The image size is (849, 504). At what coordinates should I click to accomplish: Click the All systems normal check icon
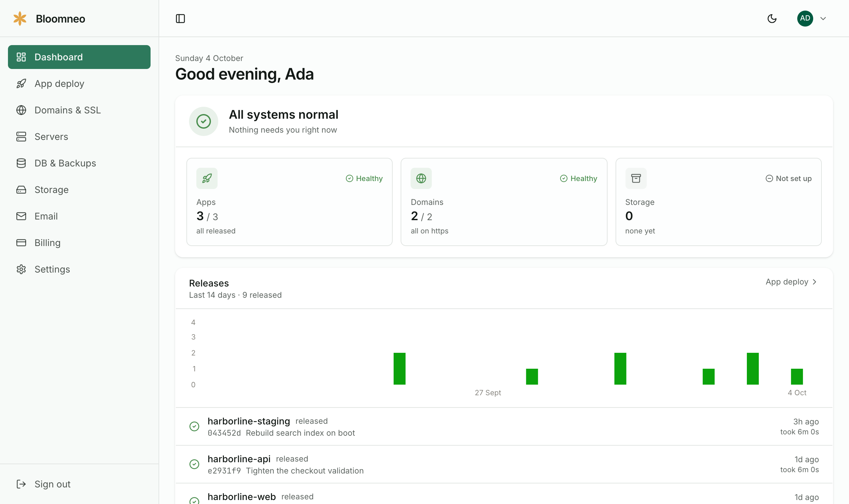point(203,121)
